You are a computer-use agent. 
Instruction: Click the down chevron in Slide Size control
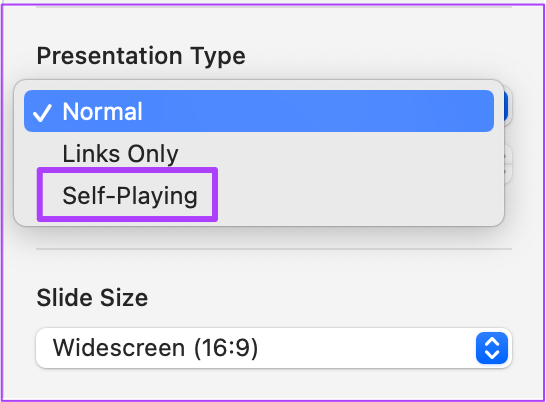[492, 354]
